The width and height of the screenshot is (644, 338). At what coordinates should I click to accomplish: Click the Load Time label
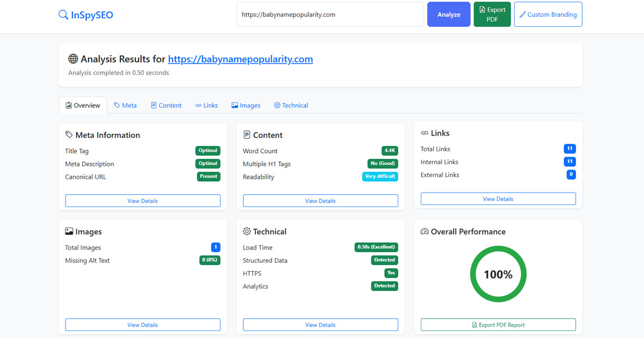point(258,247)
